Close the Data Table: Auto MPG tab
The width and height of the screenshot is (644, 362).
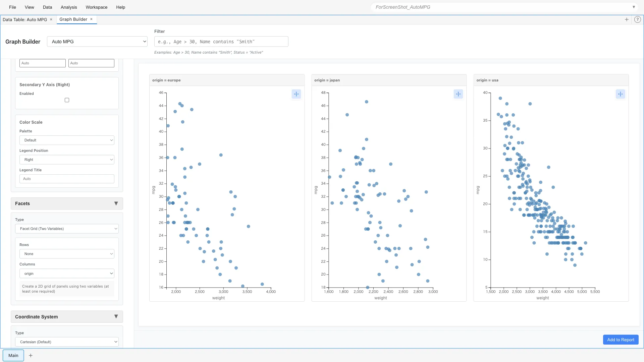(x=51, y=19)
